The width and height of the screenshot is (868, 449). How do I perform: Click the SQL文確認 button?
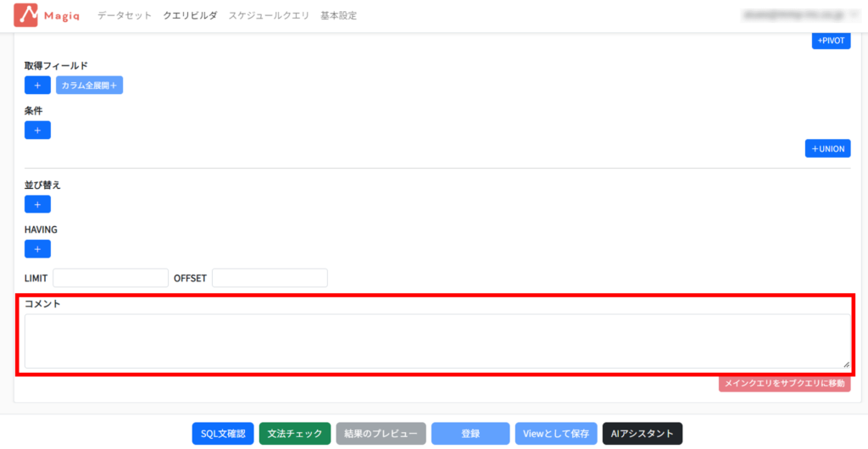click(x=223, y=434)
